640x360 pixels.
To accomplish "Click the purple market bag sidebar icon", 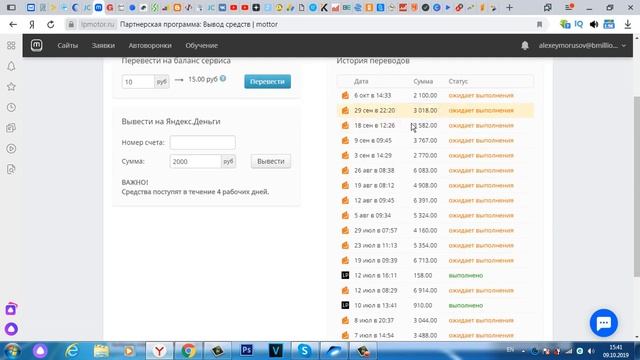I will click(11, 309).
